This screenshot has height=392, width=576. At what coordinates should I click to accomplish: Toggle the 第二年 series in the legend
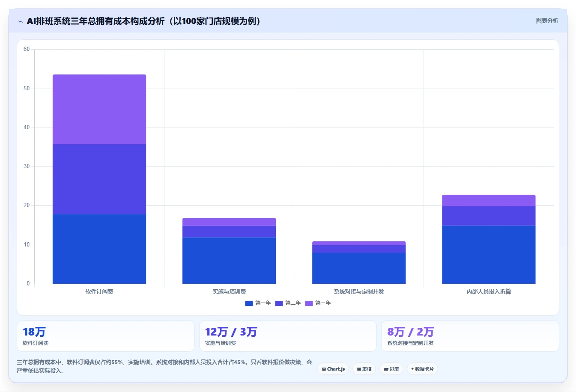pos(288,303)
